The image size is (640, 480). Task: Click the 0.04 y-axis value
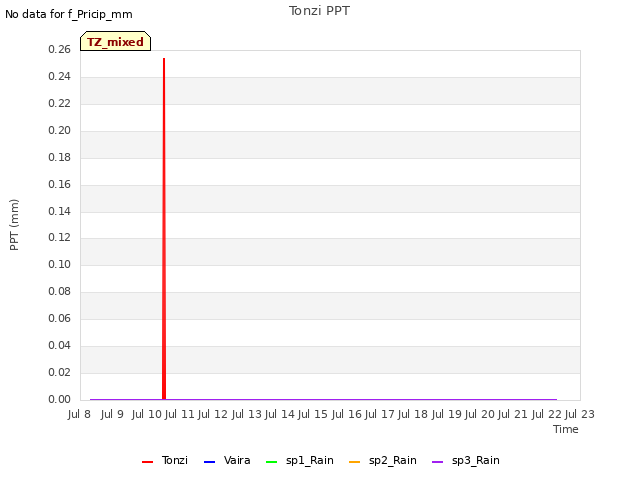point(60,345)
